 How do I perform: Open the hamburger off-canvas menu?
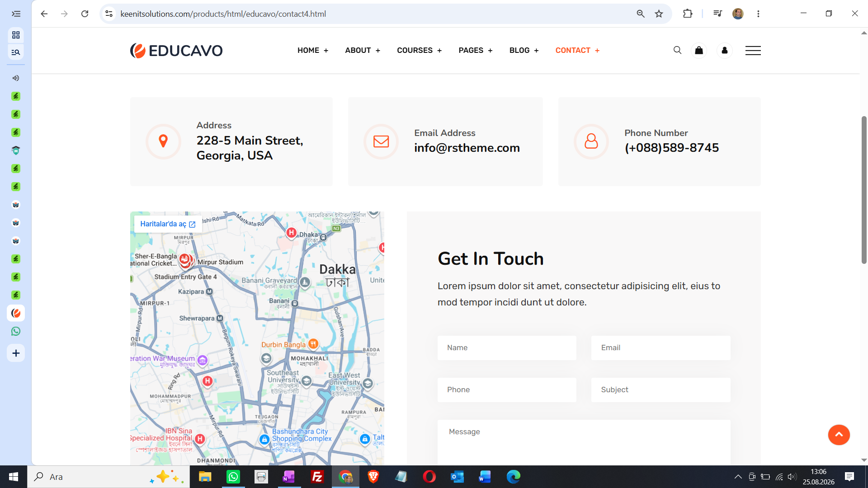(x=753, y=51)
